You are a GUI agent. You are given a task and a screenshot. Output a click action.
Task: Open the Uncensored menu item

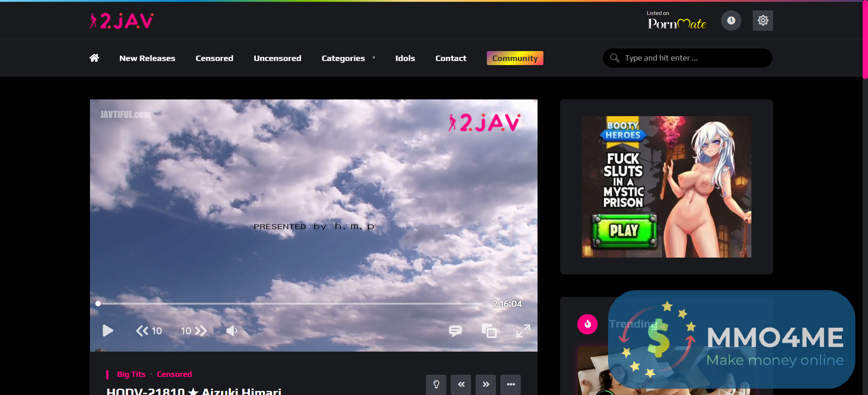point(278,58)
